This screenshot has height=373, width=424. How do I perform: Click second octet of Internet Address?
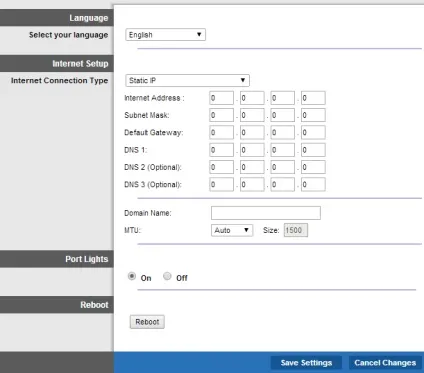[252, 98]
